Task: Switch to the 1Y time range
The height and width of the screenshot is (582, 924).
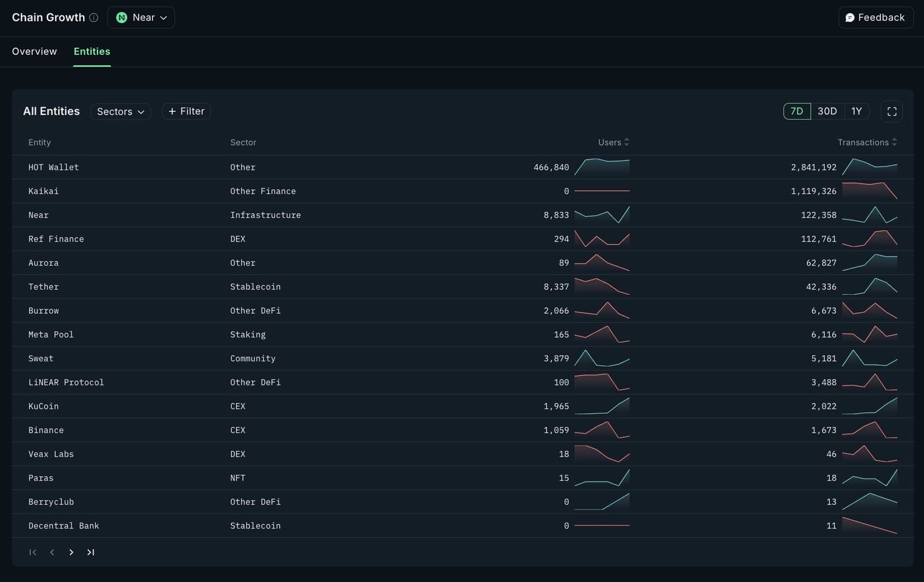Action: tap(856, 112)
